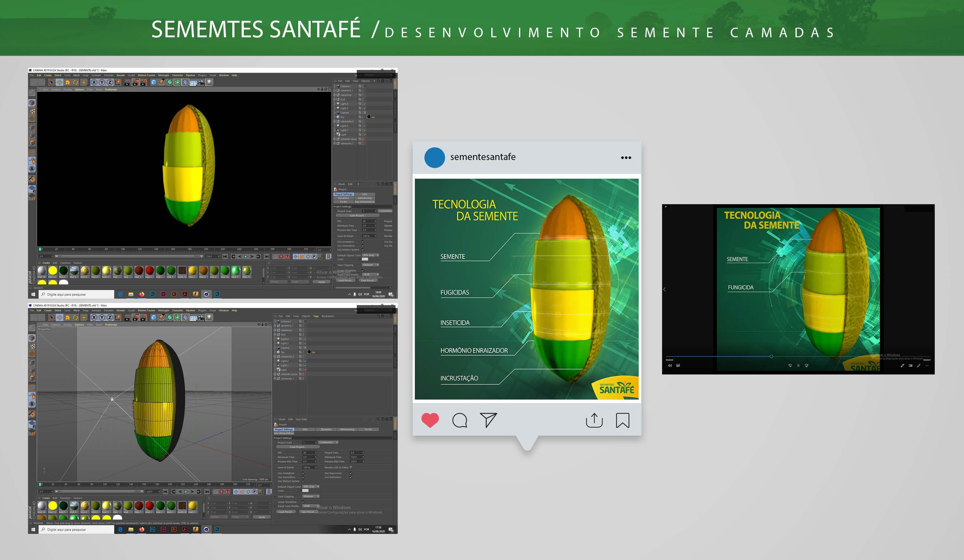964x560 pixels.
Task: Like the sementesantafe post with heart icon
Action: click(x=430, y=420)
